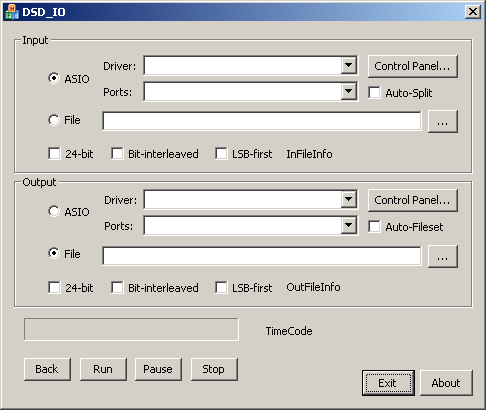The image size is (486, 410).
Task: Click the Back button
Action: [47, 369]
